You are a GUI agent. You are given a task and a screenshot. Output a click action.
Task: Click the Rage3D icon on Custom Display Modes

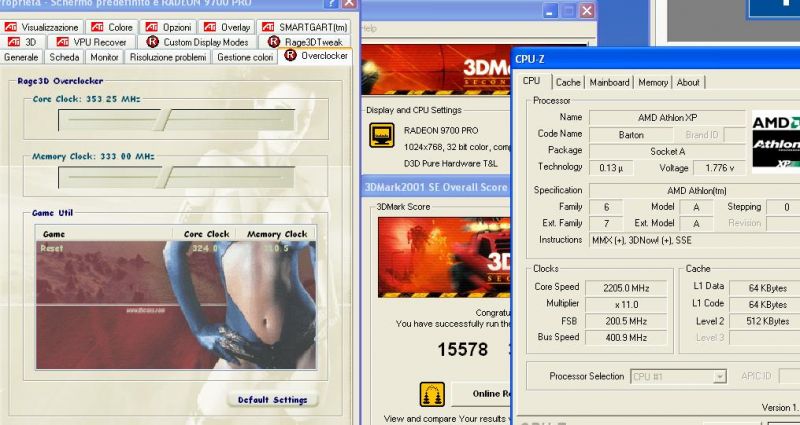(153, 42)
